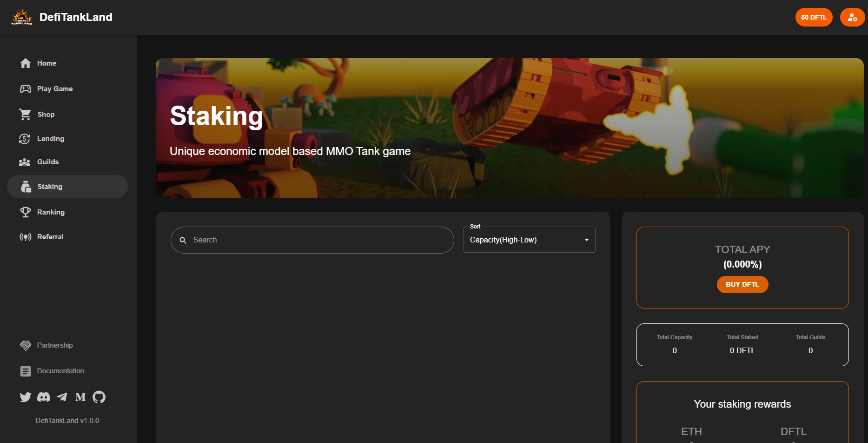This screenshot has width=868, height=443.
Task: Click the banner subtitle about MMO Tank game
Action: tap(290, 151)
